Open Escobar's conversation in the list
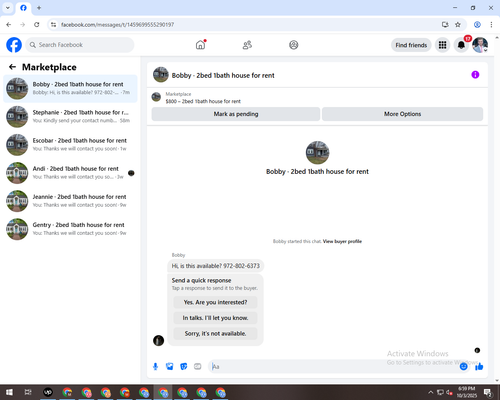This screenshot has width=500, height=400. coord(70,145)
